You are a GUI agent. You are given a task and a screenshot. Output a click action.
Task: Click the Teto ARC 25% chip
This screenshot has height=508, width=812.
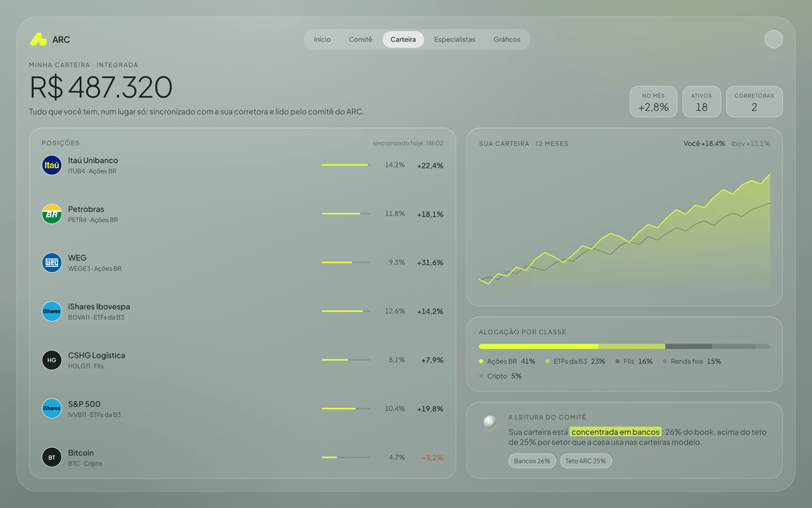pos(586,461)
